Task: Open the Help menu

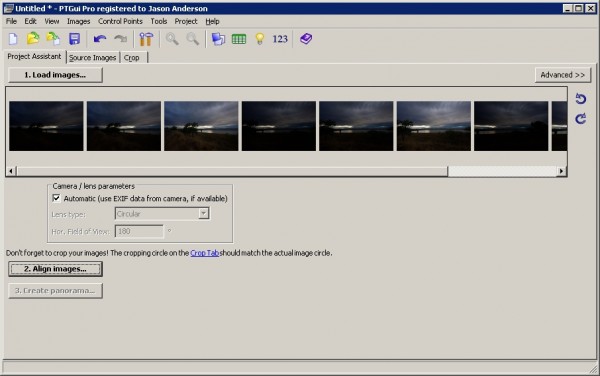Action: (212, 21)
